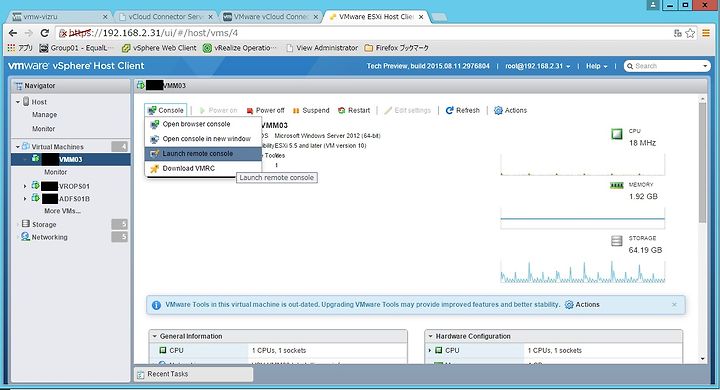Click the Host server icon in Navigator
Screen dimensions: 720x390
point(26,102)
